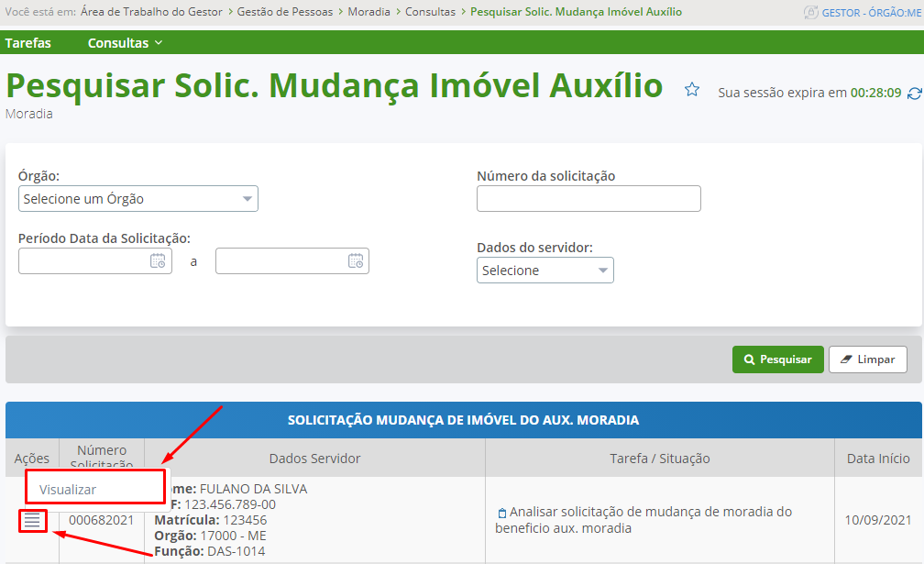Screen dimensions: 924x564
Task: Click the Pesquisar button
Action: (778, 359)
